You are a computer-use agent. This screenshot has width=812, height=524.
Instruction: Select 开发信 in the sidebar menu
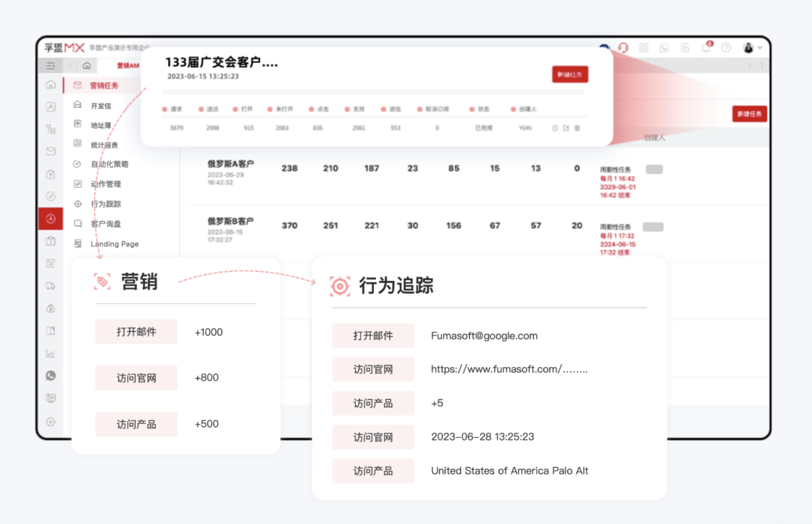click(x=101, y=105)
